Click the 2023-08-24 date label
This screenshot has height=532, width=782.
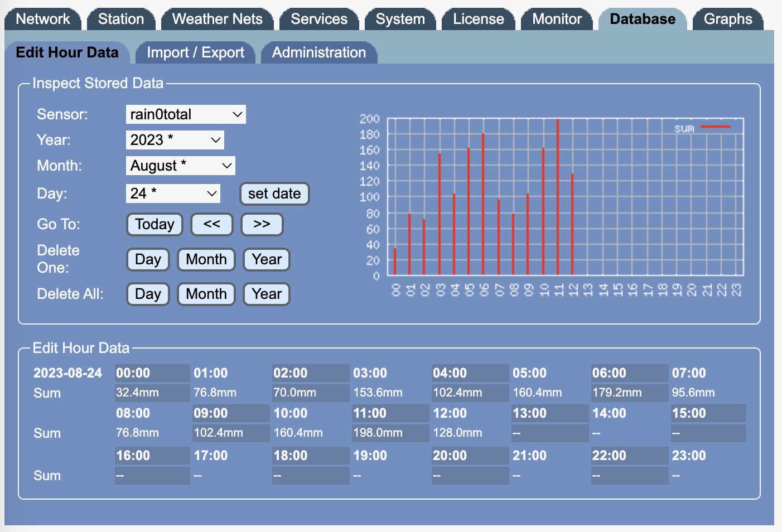point(67,373)
